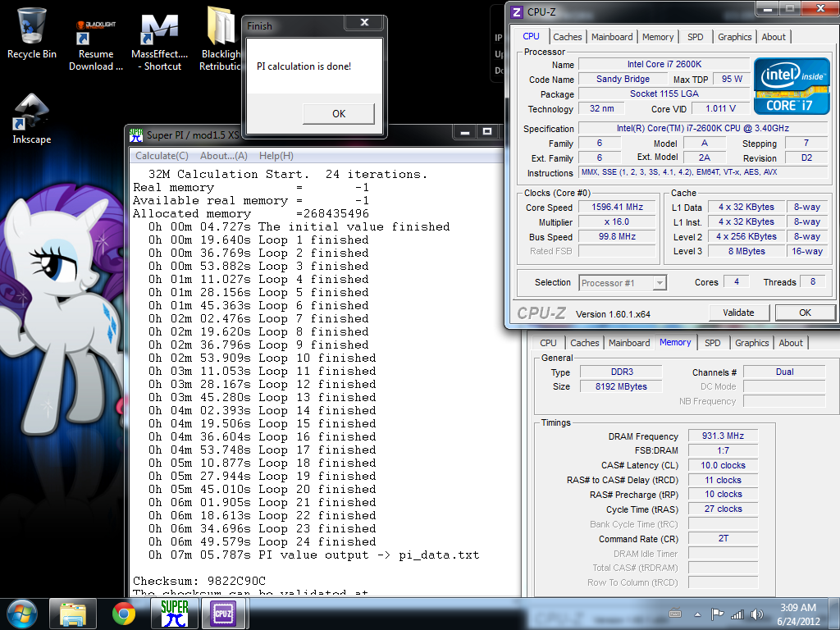This screenshot has height=630, width=840.
Task: Click the 'Loop 24 finished' line
Action: [262, 541]
